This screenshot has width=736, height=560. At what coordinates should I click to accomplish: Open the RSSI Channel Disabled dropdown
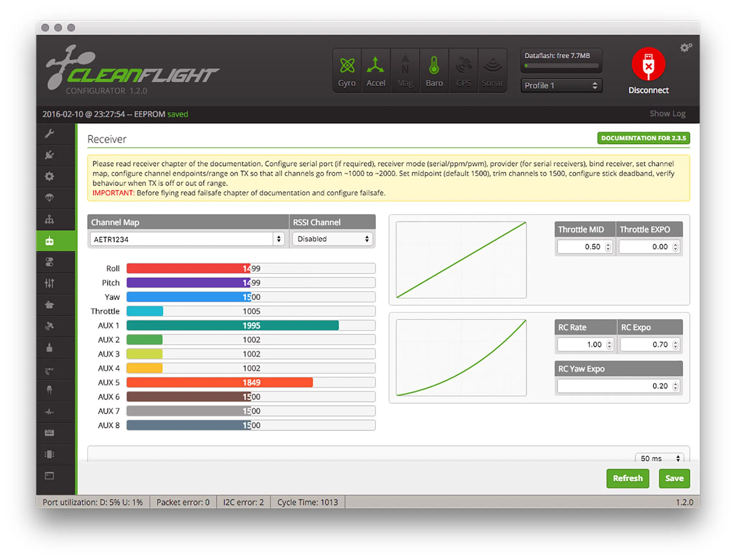[x=332, y=239]
